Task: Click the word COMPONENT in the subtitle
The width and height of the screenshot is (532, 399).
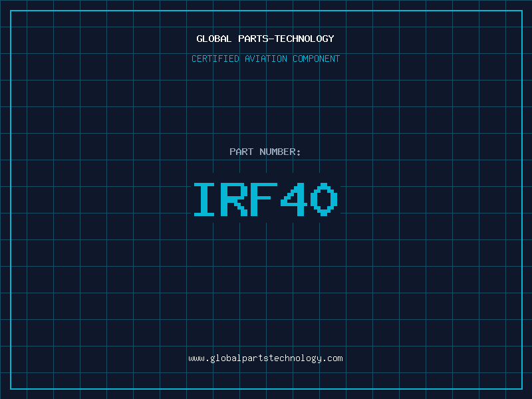Action: click(x=317, y=59)
